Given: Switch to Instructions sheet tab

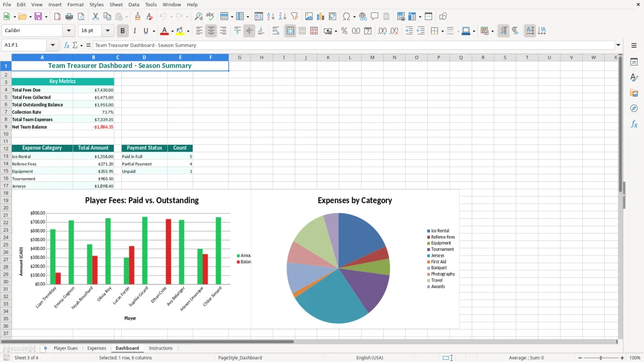Looking at the screenshot, I should pos(160,348).
